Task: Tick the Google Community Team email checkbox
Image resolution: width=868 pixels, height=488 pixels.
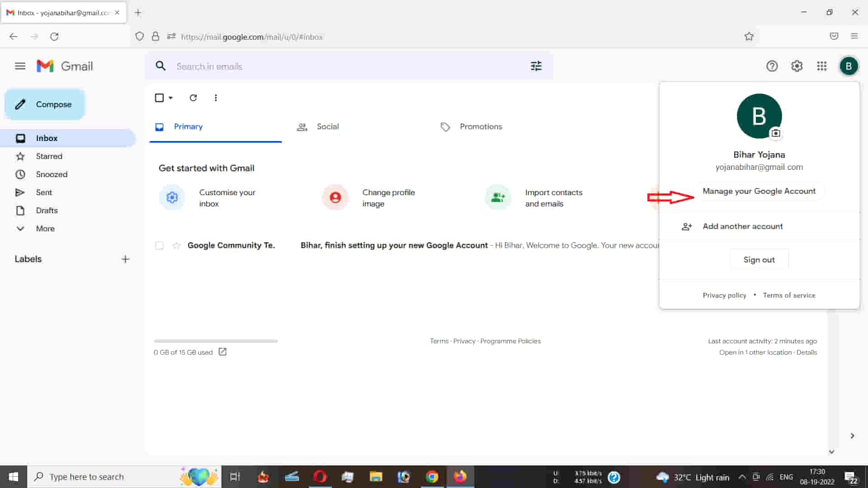Action: coord(159,245)
